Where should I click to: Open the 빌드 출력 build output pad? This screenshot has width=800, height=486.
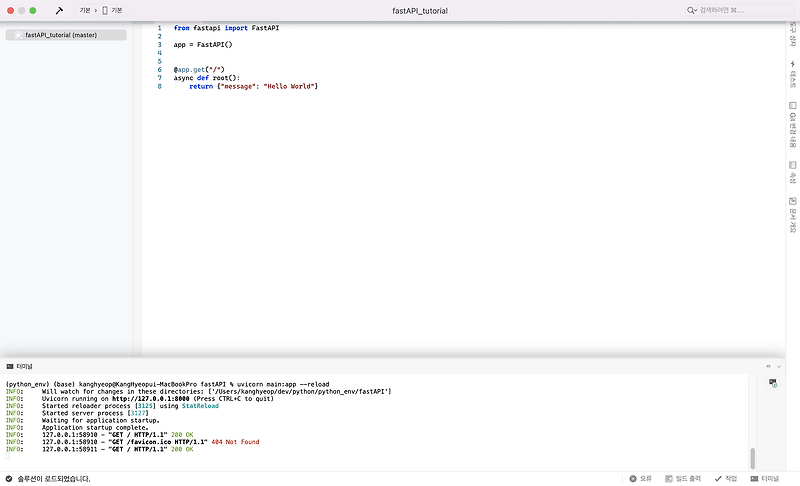point(683,478)
